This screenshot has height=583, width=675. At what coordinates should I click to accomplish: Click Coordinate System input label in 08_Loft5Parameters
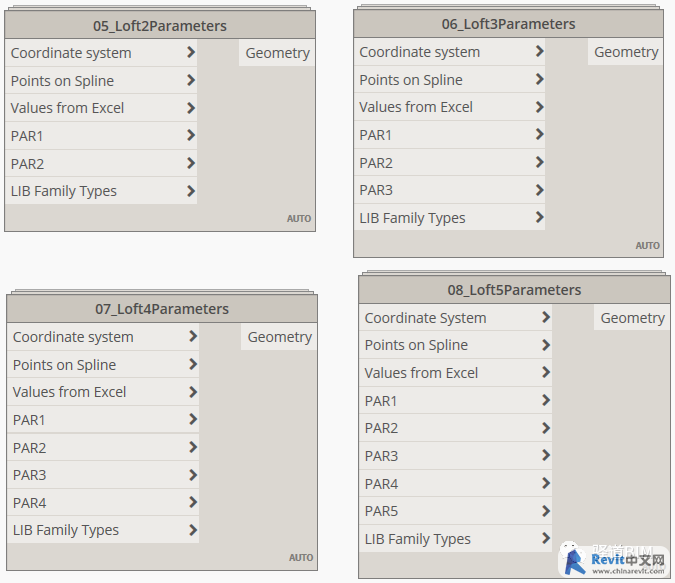425,318
